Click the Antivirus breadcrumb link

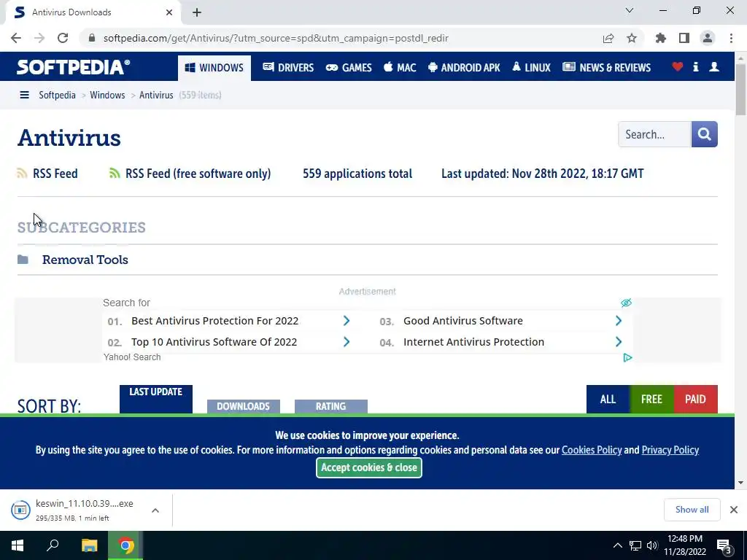click(156, 96)
